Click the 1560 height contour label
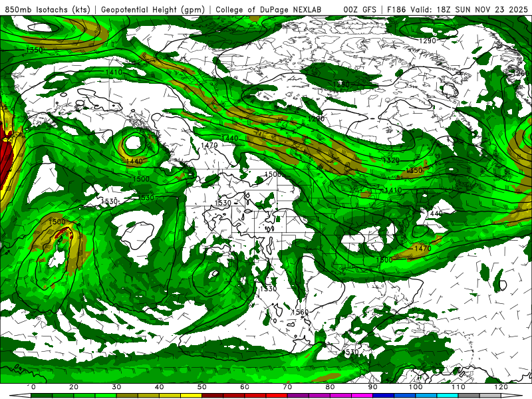Image resolution: width=532 pixels, height=399 pixels. [x=301, y=312]
